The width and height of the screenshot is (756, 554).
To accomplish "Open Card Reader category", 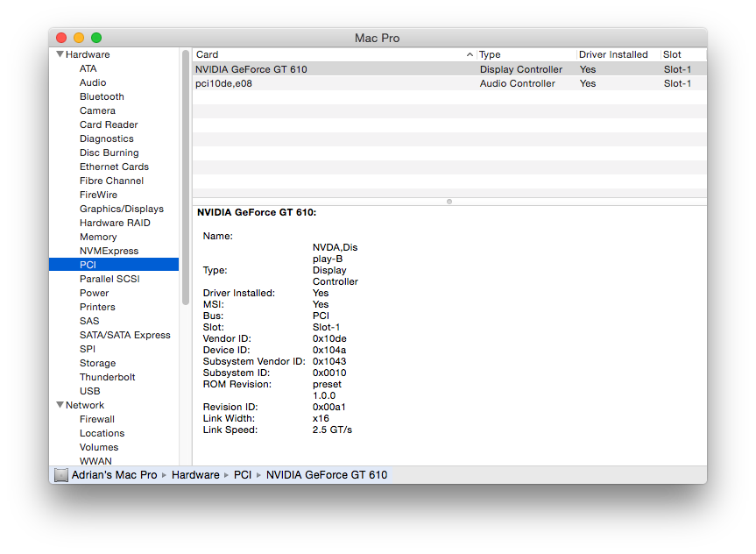I will coord(109,124).
